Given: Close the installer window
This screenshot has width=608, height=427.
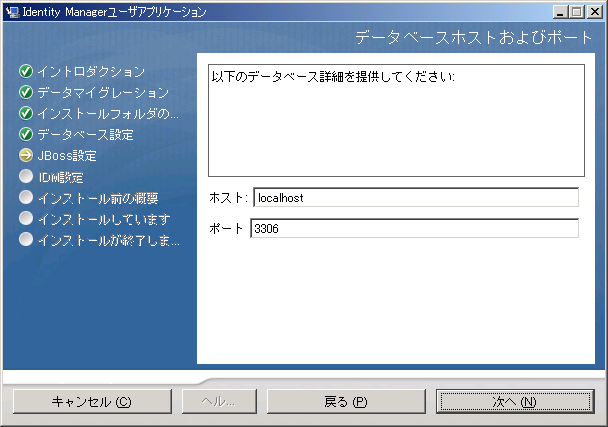Looking at the screenshot, I should click(594, 12).
